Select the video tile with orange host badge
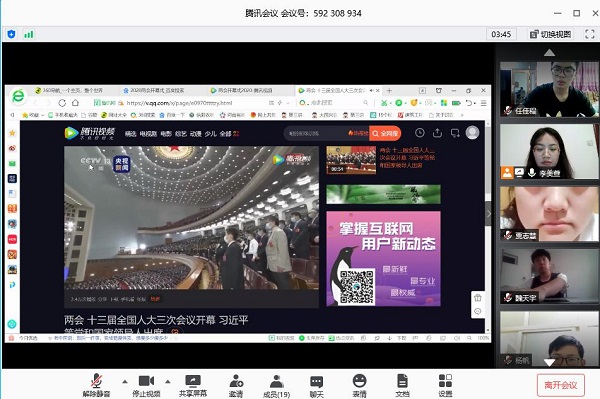600x399 pixels. point(549,151)
